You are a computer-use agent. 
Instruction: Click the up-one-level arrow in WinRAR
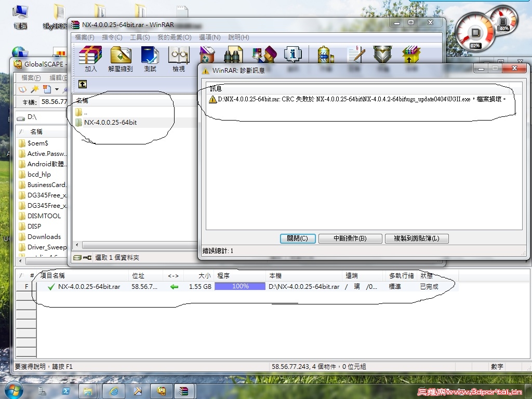(x=83, y=84)
